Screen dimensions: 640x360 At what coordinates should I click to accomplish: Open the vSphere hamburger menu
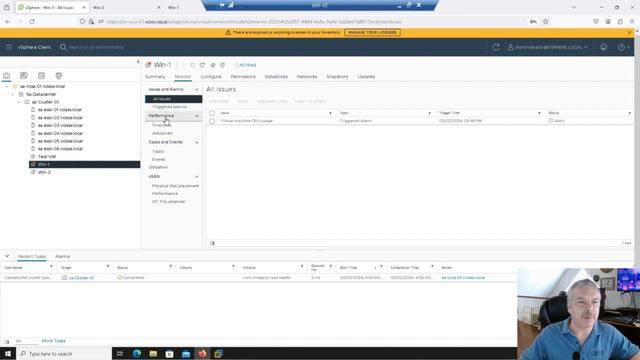(x=9, y=47)
